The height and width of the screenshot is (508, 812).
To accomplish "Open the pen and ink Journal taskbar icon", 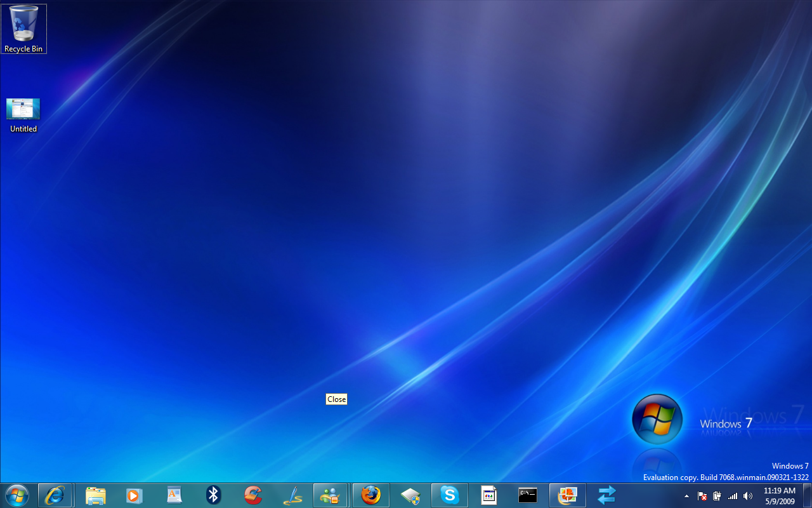I will [292, 495].
